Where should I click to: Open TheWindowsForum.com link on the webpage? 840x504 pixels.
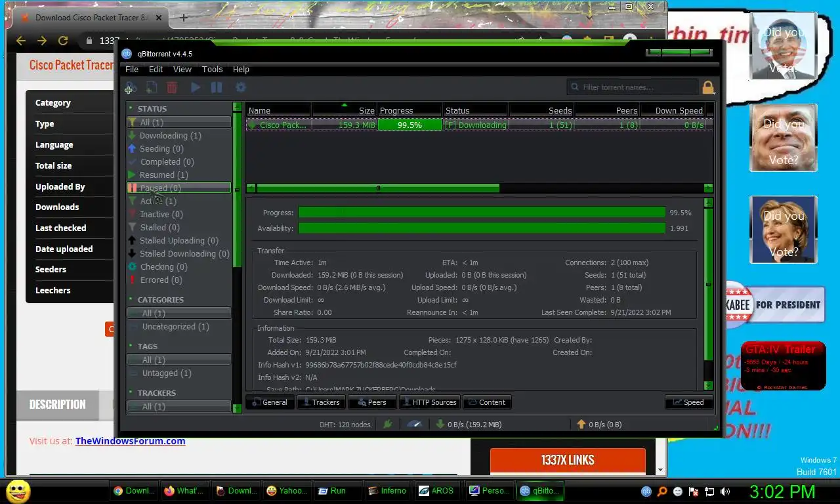pos(130,441)
